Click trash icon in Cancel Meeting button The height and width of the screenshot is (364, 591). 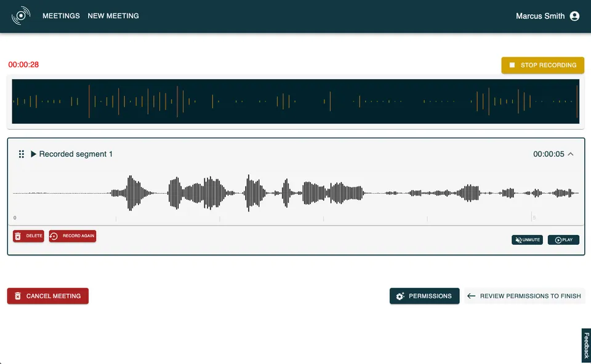click(x=18, y=296)
